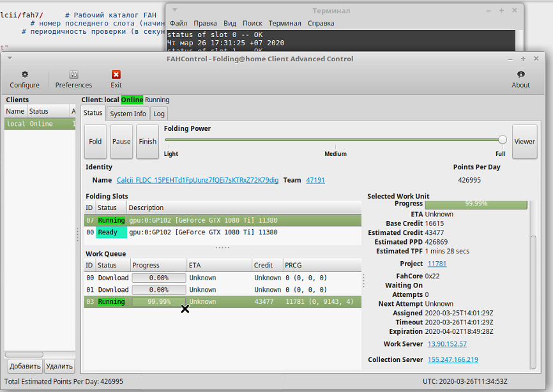Click Points Per Day value 426995
Viewport: 553px width, 392px height.
pos(469,180)
